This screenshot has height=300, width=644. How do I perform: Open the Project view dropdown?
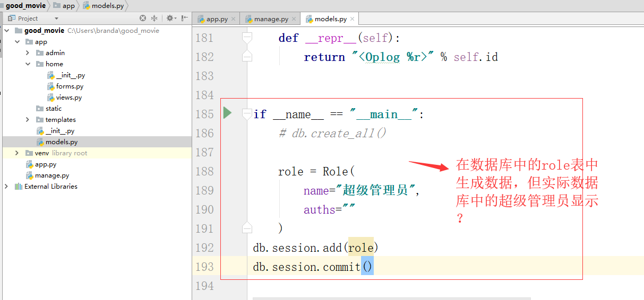point(56,19)
